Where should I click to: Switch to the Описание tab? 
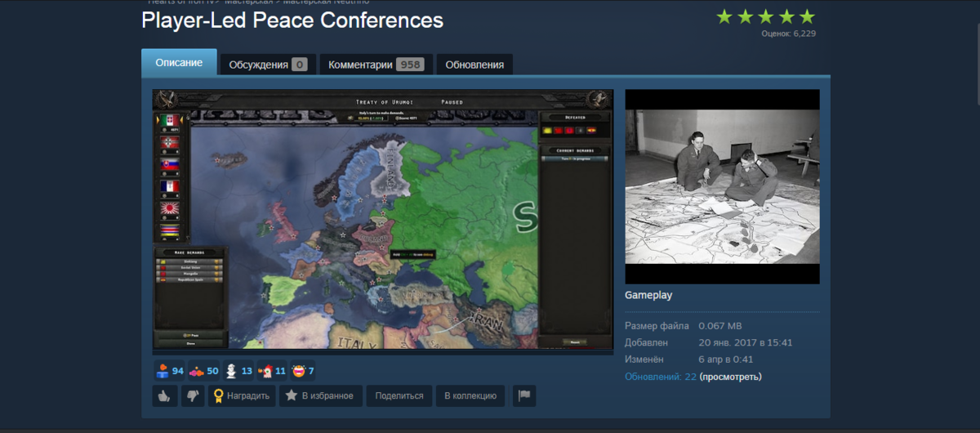click(179, 63)
